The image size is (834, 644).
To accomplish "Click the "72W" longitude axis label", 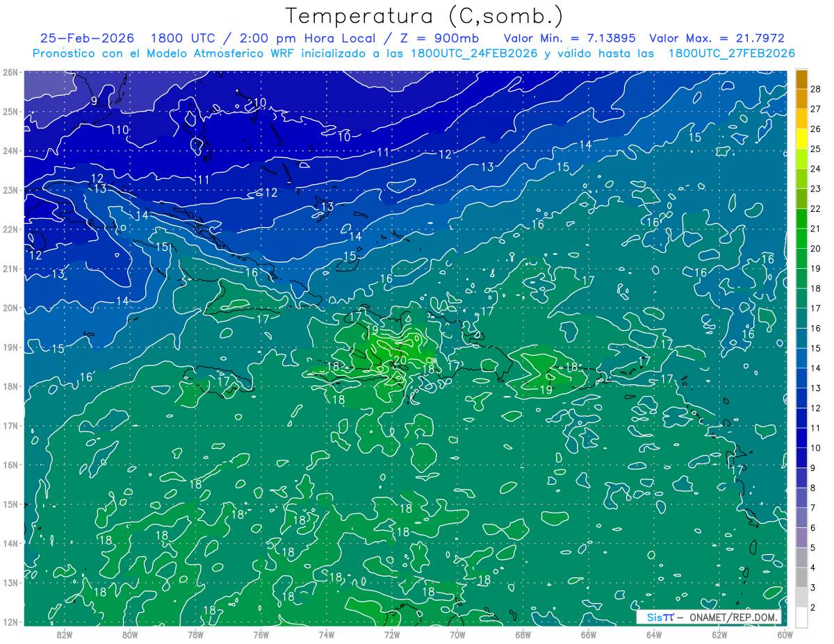I will coord(392,634).
